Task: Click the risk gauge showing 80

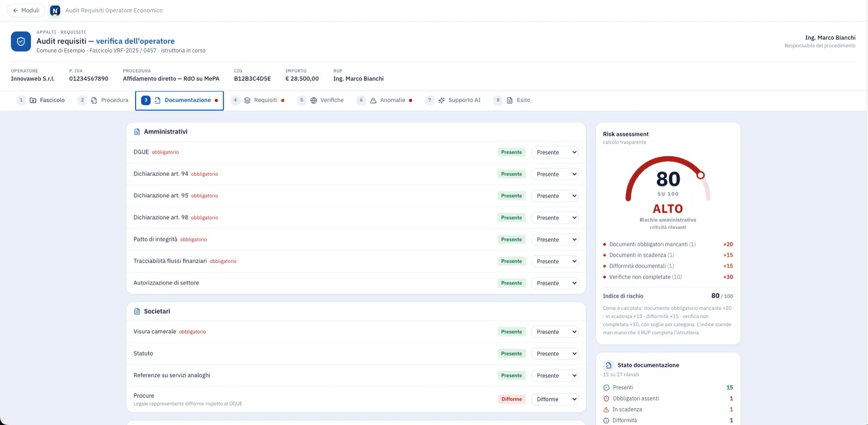Action: pyautogui.click(x=668, y=179)
